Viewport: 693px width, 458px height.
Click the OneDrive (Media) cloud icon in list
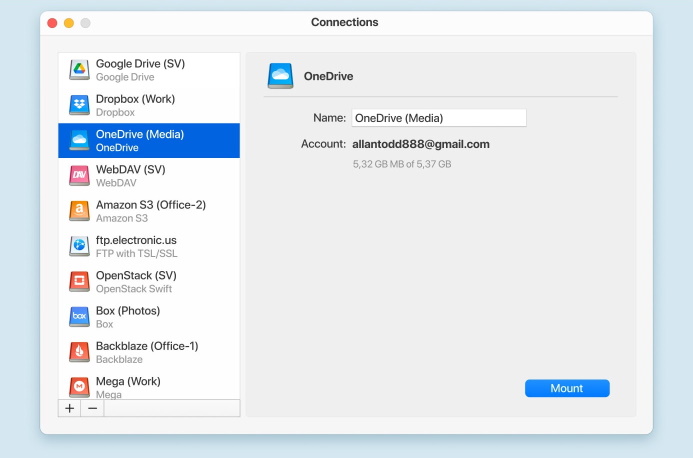[x=80, y=140]
